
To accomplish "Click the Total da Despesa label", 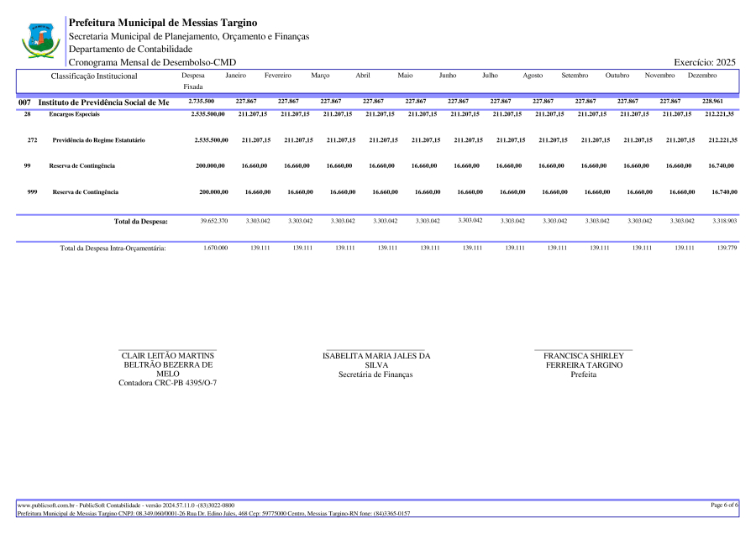I will coord(140,222).
